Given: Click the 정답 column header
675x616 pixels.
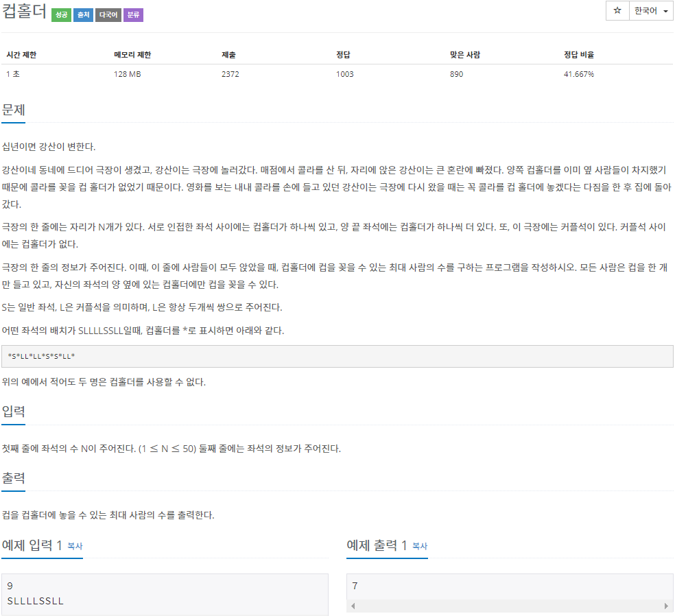Looking at the screenshot, I should coord(343,55).
